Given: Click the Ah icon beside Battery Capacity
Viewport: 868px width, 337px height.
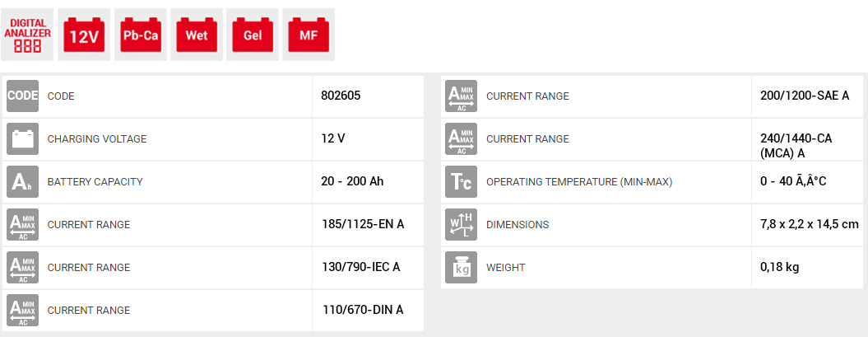Looking at the screenshot, I should 23,181.
